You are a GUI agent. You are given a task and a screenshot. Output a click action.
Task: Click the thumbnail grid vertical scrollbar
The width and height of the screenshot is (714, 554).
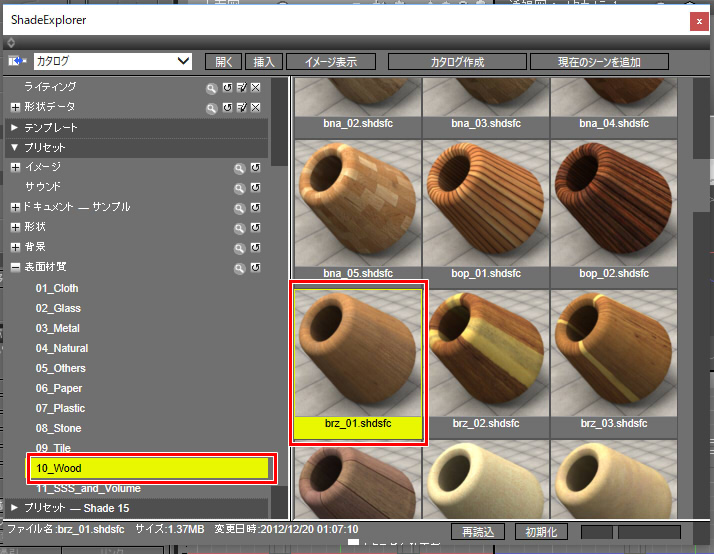pos(701,298)
